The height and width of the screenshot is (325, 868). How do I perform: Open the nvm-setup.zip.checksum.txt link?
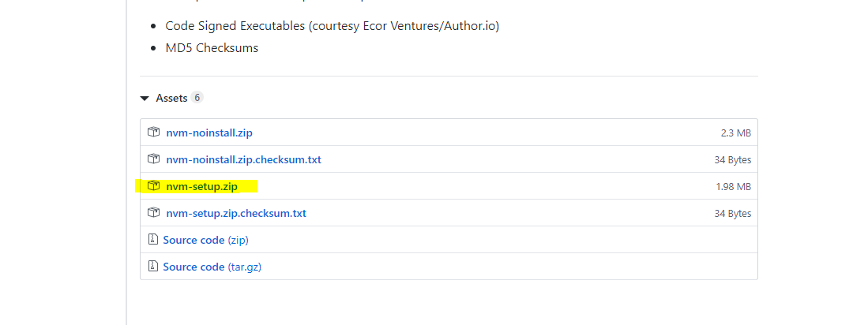pos(236,213)
